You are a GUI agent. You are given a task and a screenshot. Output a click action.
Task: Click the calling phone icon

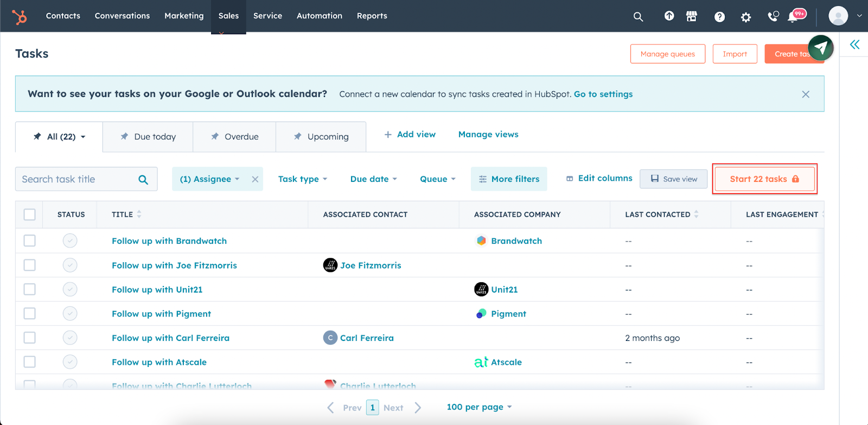pos(773,16)
